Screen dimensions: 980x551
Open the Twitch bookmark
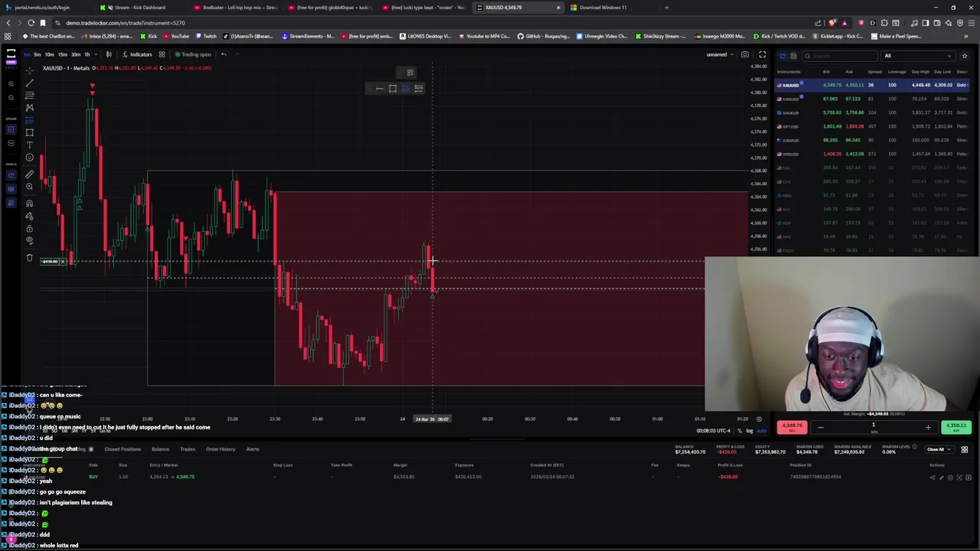pyautogui.click(x=205, y=36)
